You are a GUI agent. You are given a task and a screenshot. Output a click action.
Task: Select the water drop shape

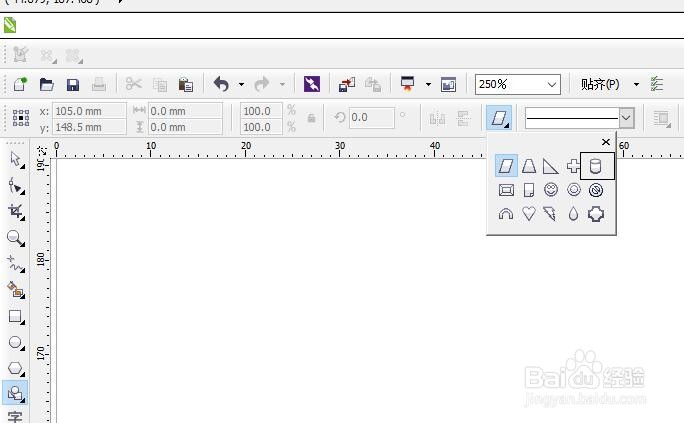click(573, 214)
